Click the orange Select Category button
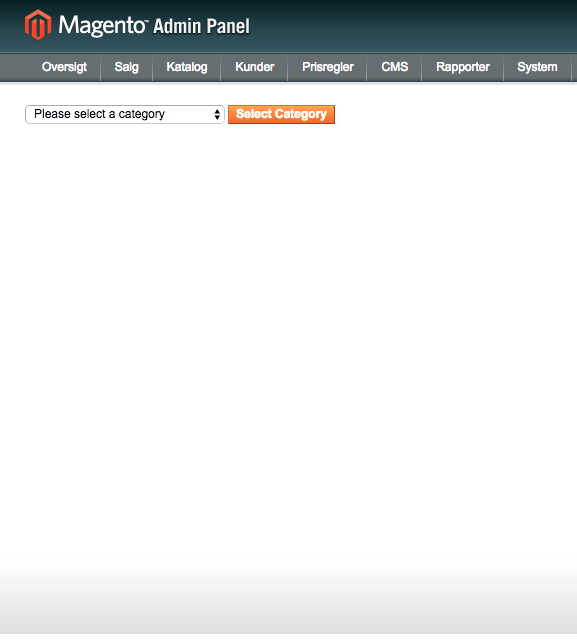Screen dimensions: 577x642 point(281,114)
